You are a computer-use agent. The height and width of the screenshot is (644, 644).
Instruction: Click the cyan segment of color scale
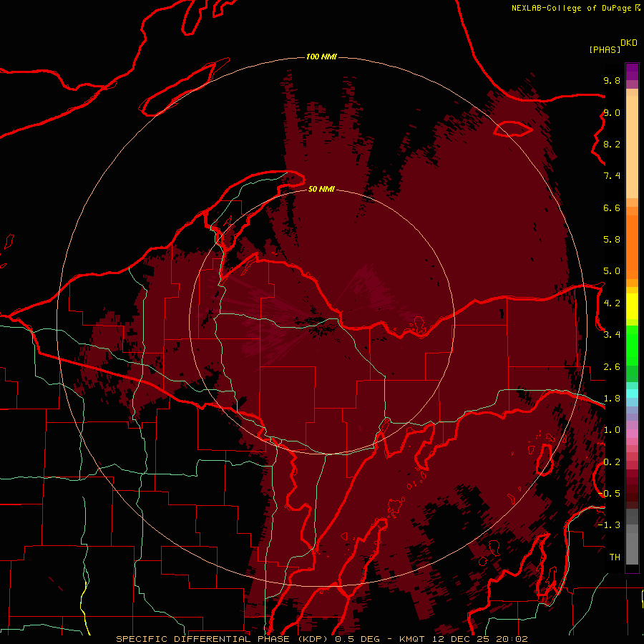pos(632,394)
